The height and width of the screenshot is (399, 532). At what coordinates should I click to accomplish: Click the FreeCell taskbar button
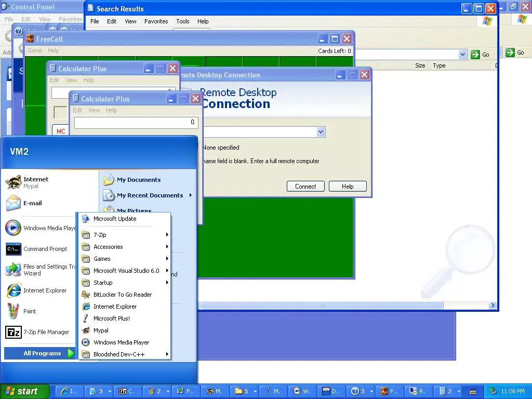[389, 391]
